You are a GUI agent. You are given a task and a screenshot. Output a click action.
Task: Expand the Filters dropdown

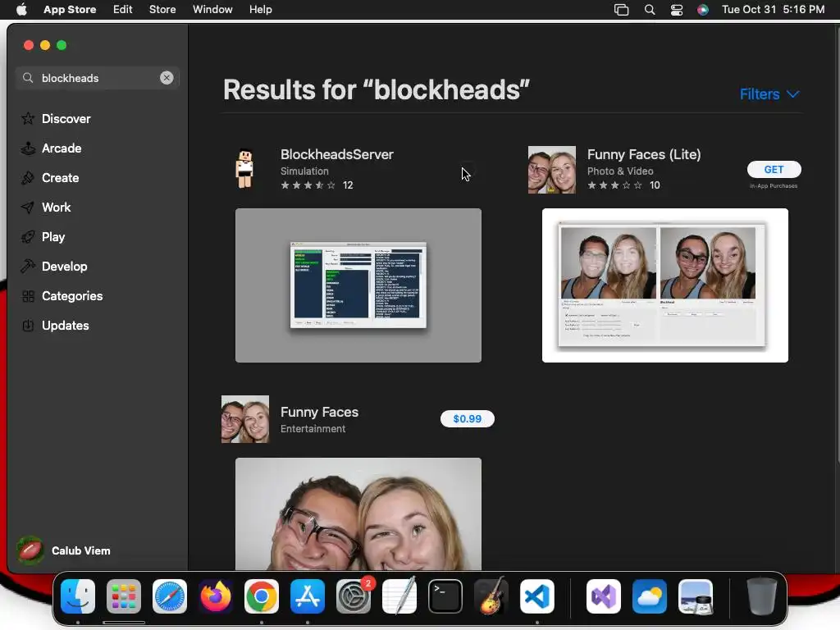pos(769,94)
